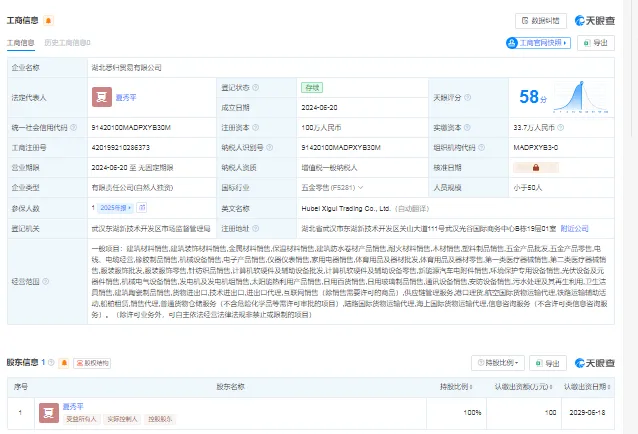Click the shareholder avatar icon in row 1
The width and height of the screenshot is (638, 434).
[49, 413]
